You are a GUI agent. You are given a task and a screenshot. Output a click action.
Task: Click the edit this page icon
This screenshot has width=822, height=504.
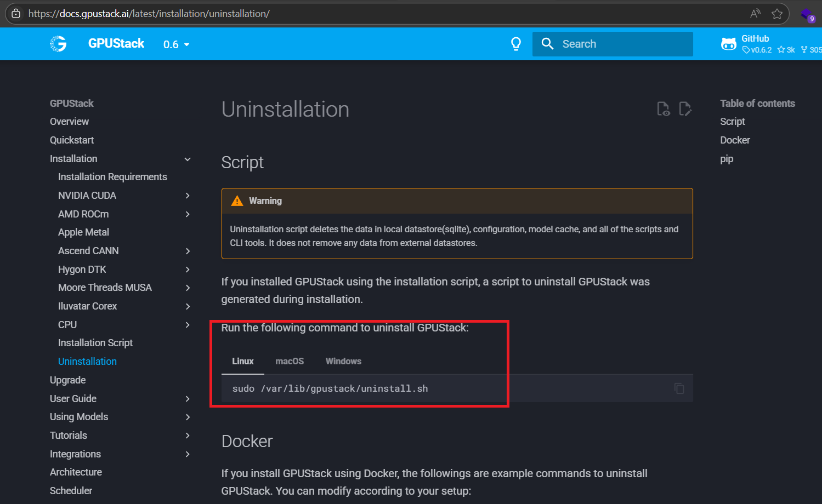[685, 108]
